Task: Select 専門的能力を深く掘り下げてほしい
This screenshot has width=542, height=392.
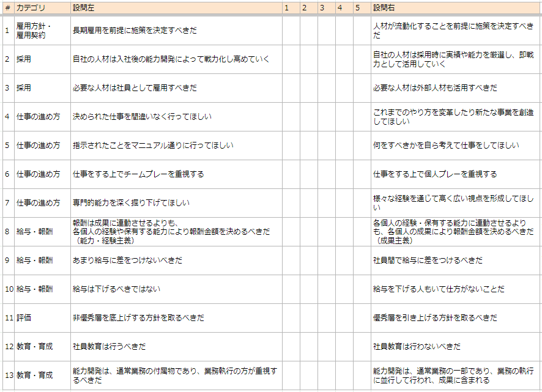Action: (x=176, y=202)
